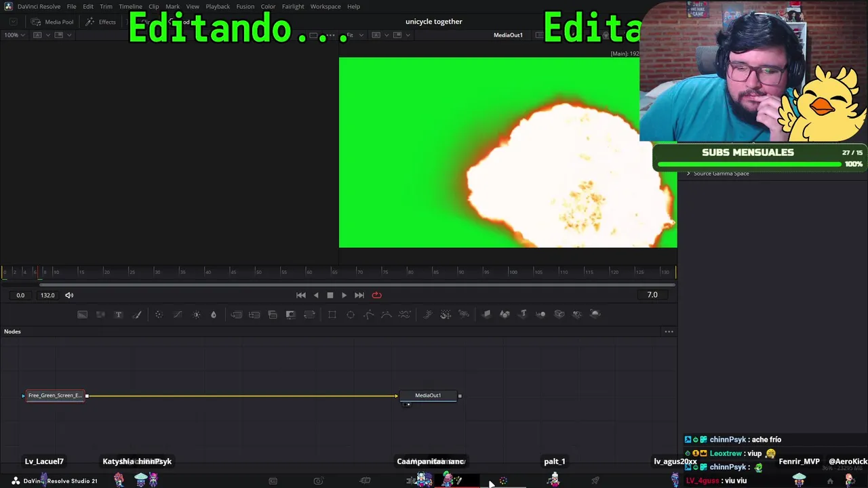Open the Help menu
Screen dimensions: 868x488
pyautogui.click(x=353, y=7)
